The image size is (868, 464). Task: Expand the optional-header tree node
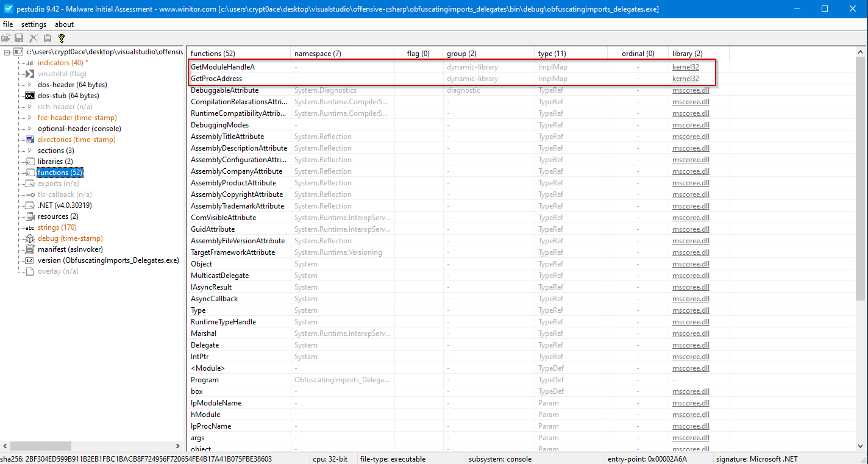click(x=30, y=129)
